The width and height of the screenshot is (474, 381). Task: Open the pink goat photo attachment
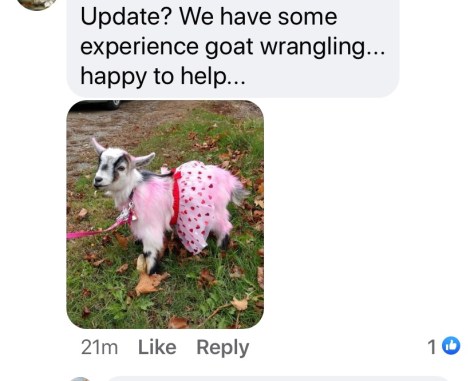(x=165, y=214)
